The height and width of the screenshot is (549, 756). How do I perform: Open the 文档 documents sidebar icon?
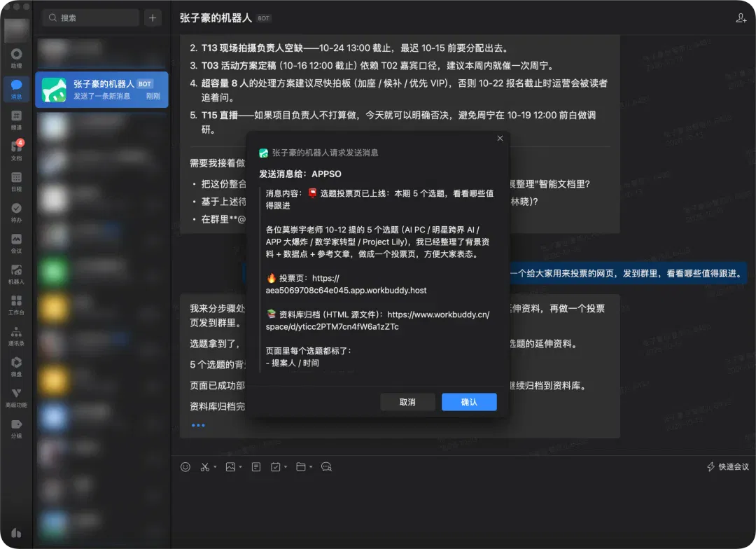coord(16,151)
